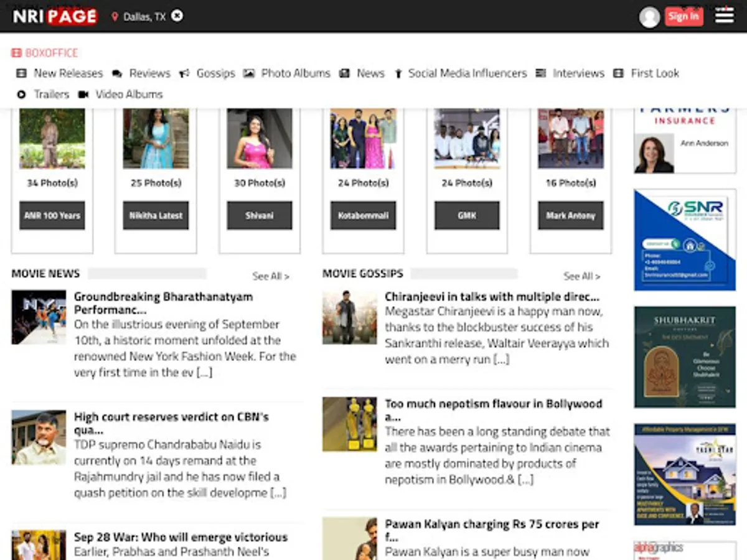
Task: Click the Sign In button
Action: point(684,16)
